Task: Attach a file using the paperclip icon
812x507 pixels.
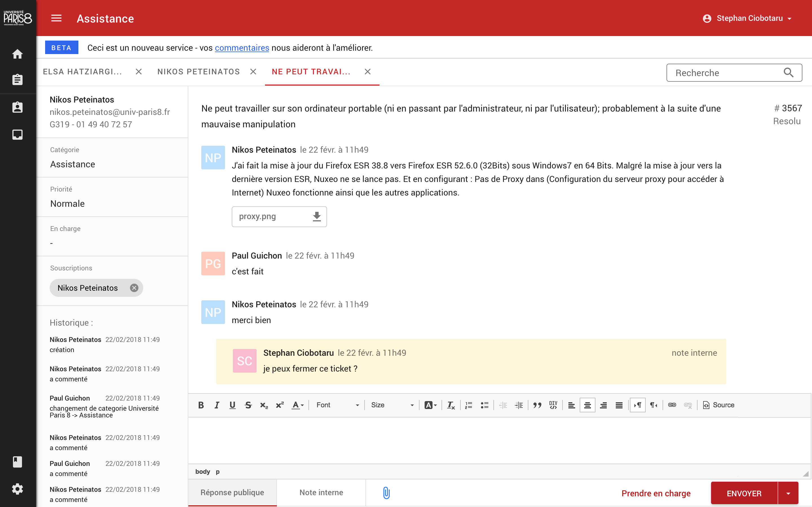Action: click(x=387, y=493)
